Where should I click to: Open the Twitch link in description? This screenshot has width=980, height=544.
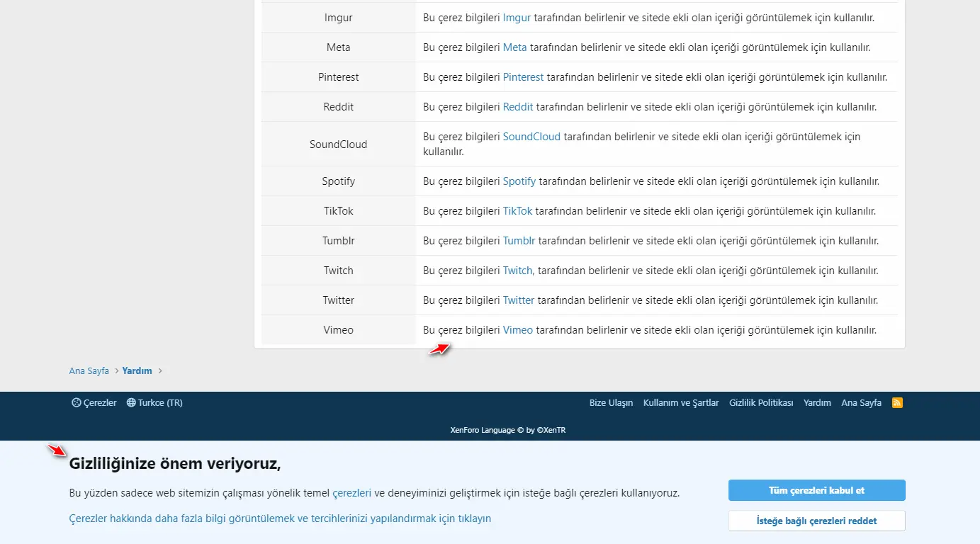517,271
